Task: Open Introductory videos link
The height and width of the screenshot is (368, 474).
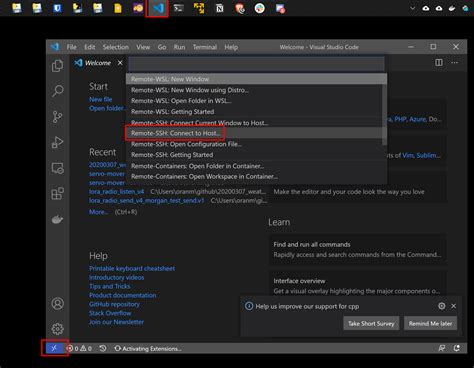Action: (x=116, y=277)
